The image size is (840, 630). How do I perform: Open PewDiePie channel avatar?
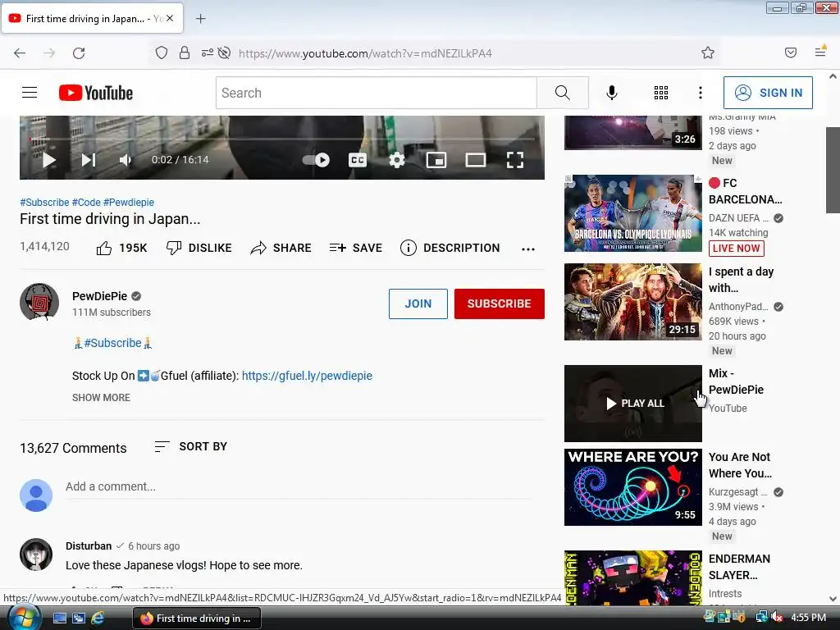[x=39, y=302]
